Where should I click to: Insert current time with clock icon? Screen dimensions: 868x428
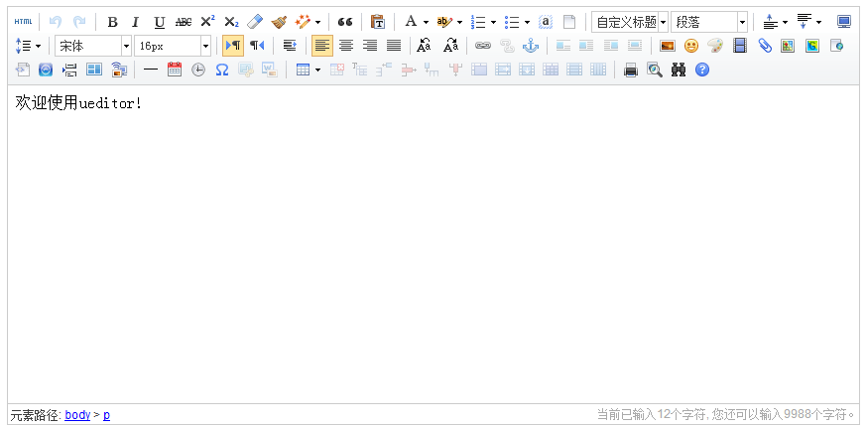(x=198, y=70)
